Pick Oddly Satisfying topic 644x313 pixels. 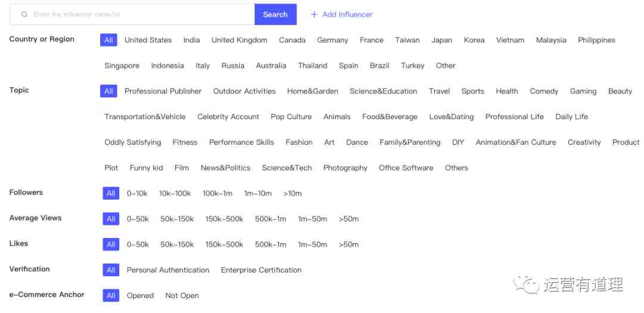pos(132,142)
